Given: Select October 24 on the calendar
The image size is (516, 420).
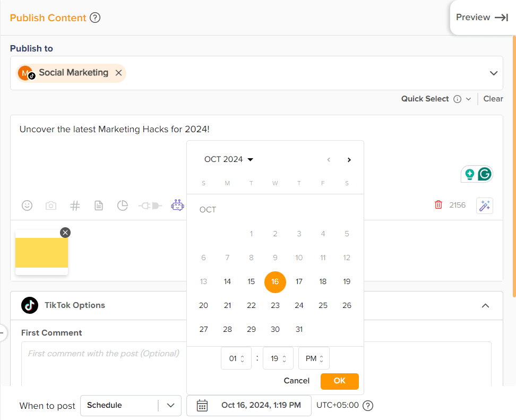Looking at the screenshot, I should click(299, 305).
